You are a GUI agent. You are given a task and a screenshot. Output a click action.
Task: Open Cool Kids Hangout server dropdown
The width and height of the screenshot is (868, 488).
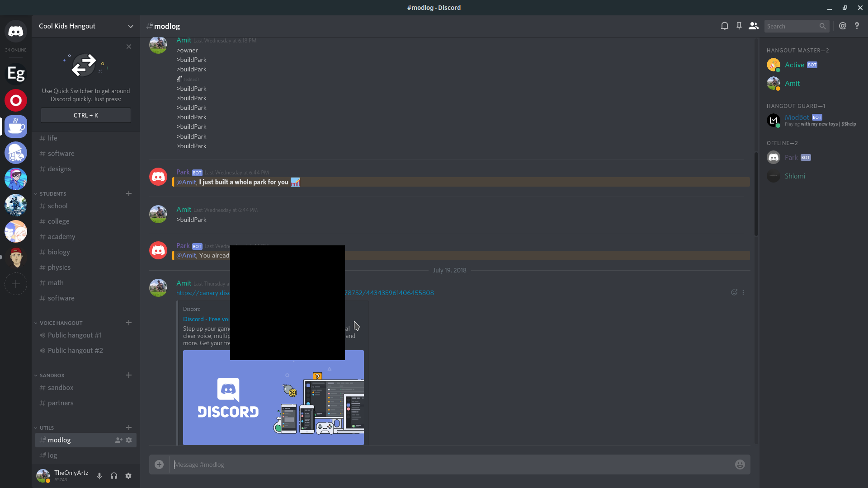(x=131, y=26)
